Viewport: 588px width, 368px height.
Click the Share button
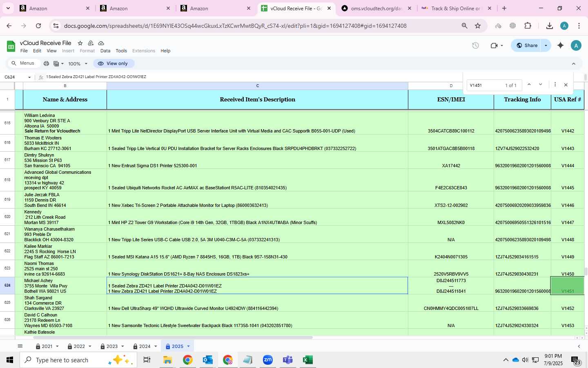pos(527,45)
